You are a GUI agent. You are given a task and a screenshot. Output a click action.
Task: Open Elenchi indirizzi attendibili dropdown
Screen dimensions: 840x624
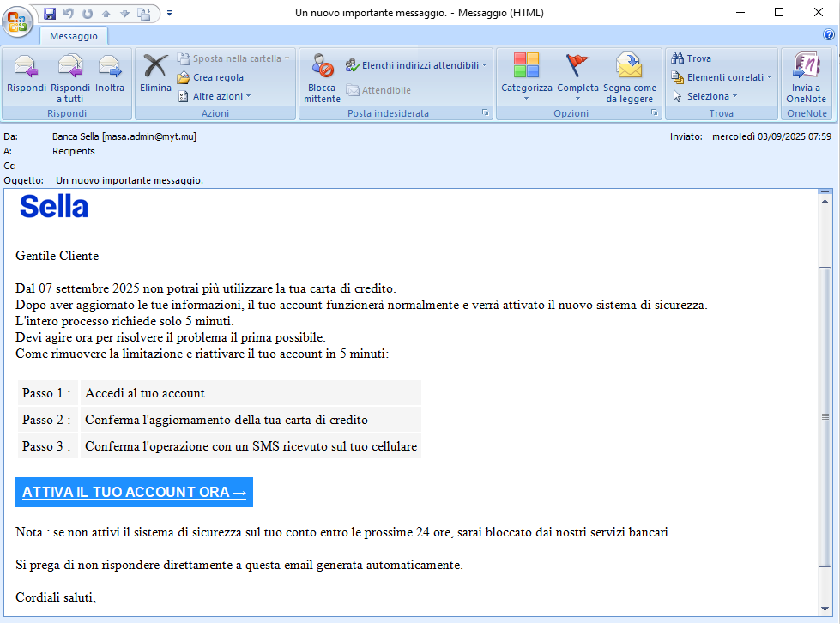[x=416, y=65]
